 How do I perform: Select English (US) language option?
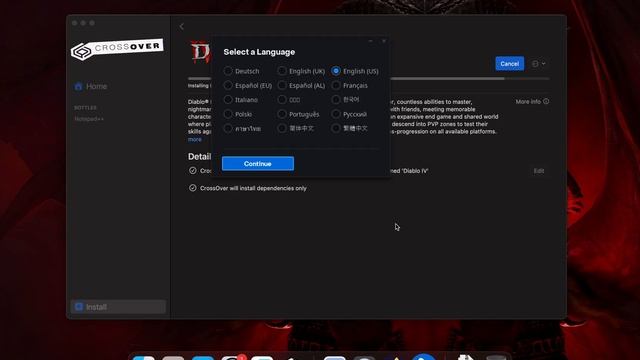tap(355, 71)
